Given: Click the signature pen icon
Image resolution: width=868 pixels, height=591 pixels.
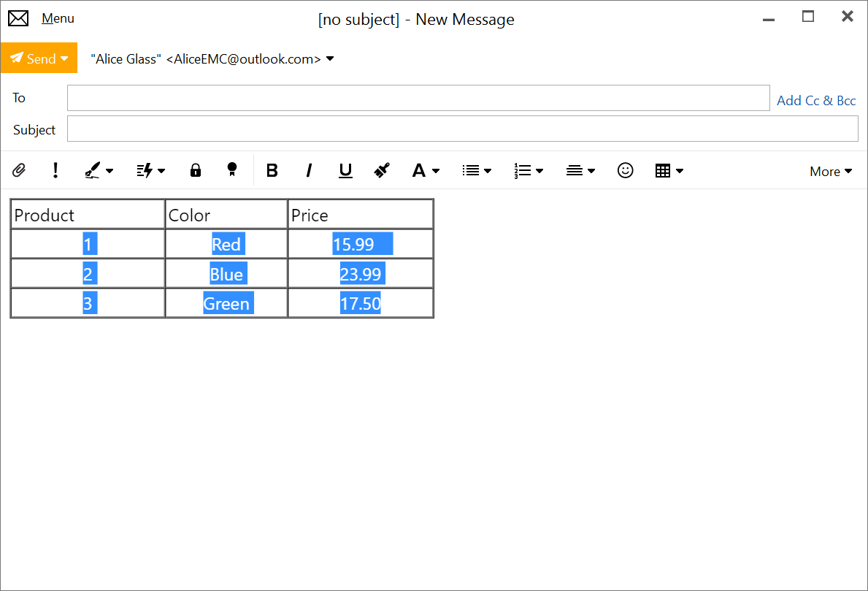Looking at the screenshot, I should click(x=93, y=170).
